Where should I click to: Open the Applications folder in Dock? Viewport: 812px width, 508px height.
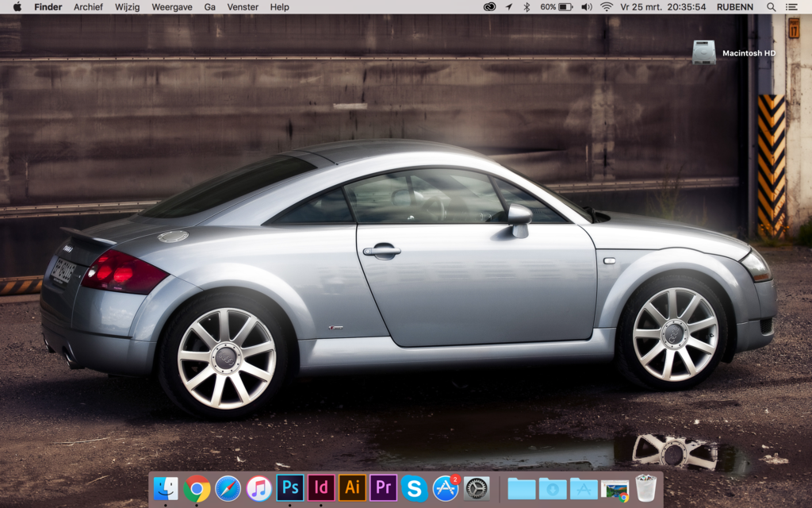click(584, 489)
